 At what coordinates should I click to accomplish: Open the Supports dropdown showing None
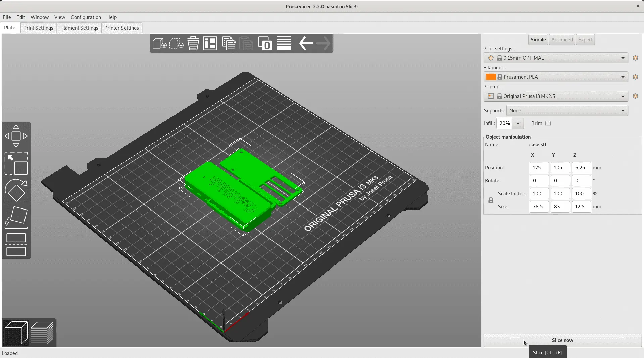[x=567, y=111]
